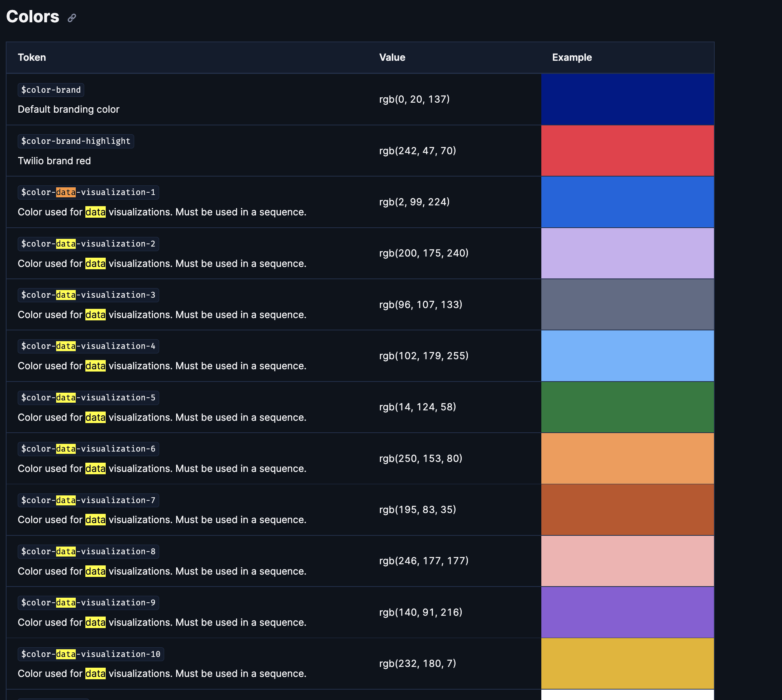
Task: Click the value rgb(232, 180, 7)
Action: click(x=418, y=663)
